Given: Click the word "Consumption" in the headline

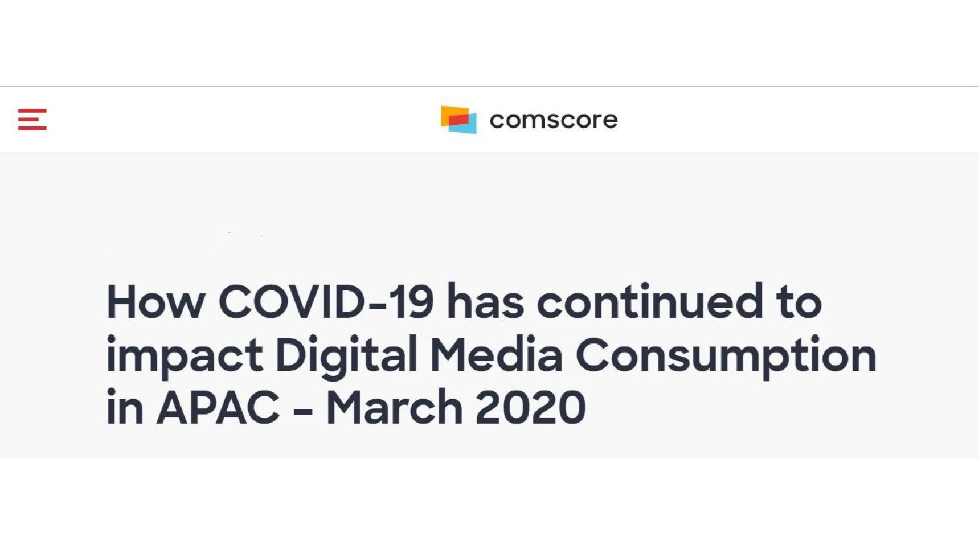Looking at the screenshot, I should (x=726, y=356).
